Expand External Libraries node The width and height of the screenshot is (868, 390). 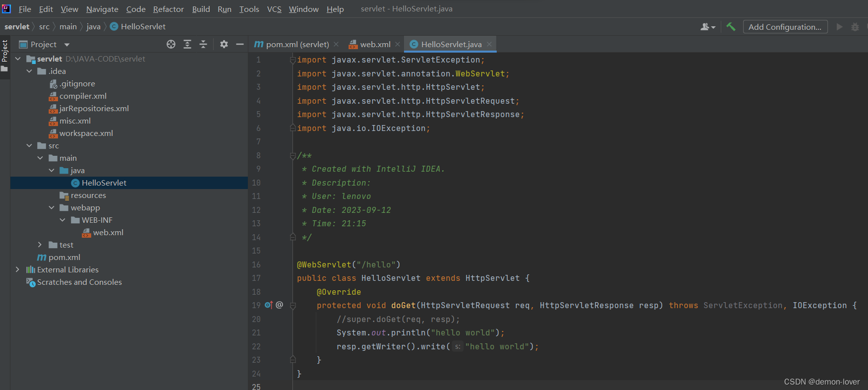(x=18, y=269)
